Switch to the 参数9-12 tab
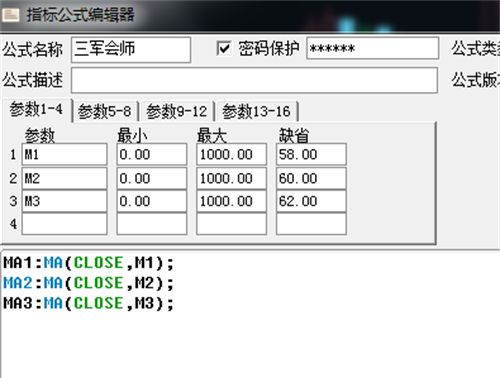500x378 pixels. 177,111
